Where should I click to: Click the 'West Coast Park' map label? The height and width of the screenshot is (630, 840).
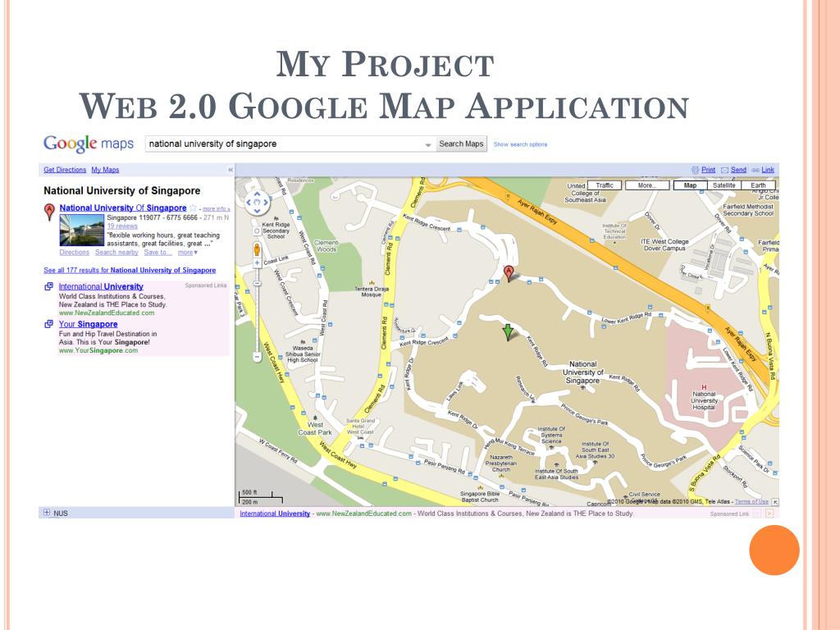pyautogui.click(x=315, y=428)
